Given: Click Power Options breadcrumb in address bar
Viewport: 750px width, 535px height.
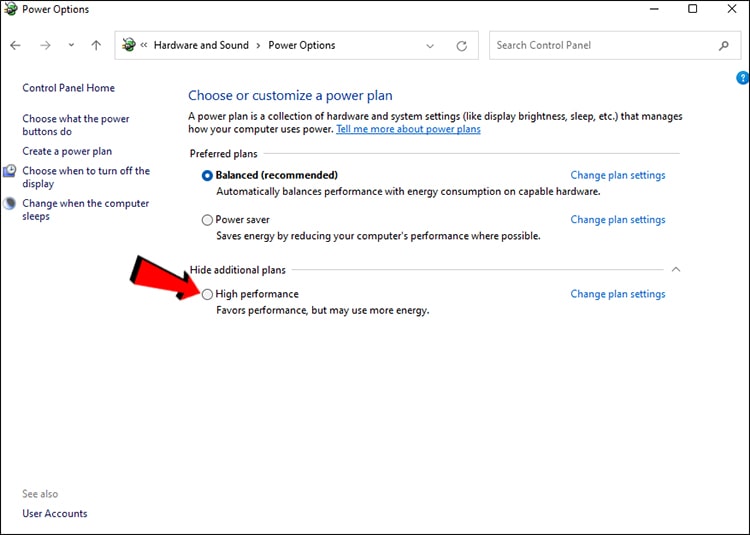Looking at the screenshot, I should pos(301,45).
